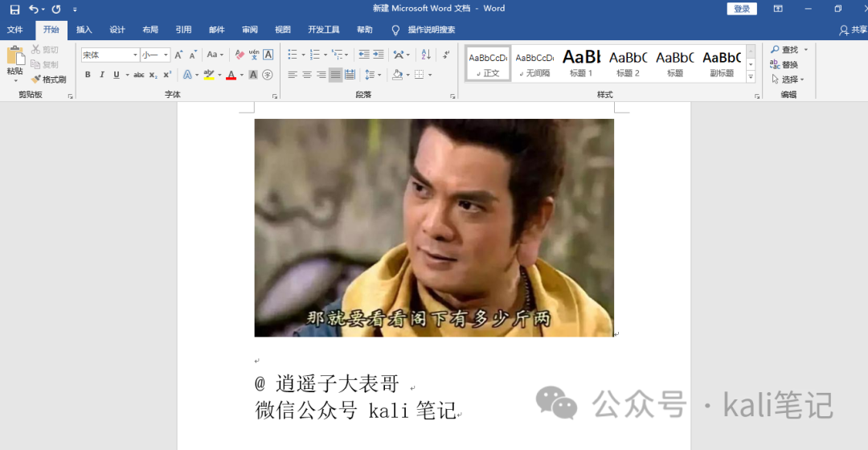The height and width of the screenshot is (450, 868).
Task: Switch to the 插入 ribbon tab
Action: 84,30
